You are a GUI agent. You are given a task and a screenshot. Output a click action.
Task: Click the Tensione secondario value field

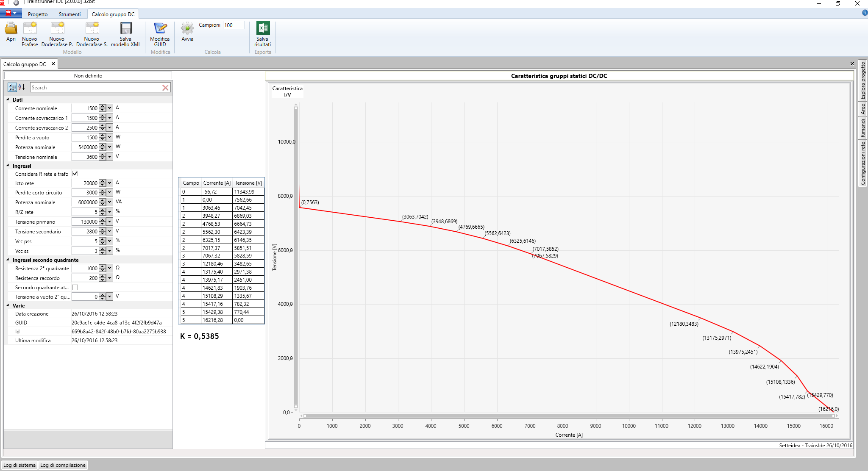pos(85,231)
